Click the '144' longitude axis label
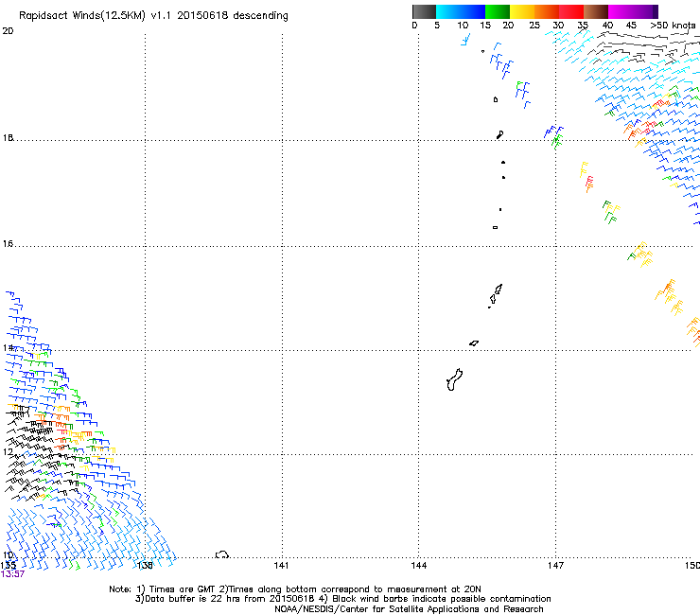Screen dimensions: 700x615 click(x=419, y=566)
